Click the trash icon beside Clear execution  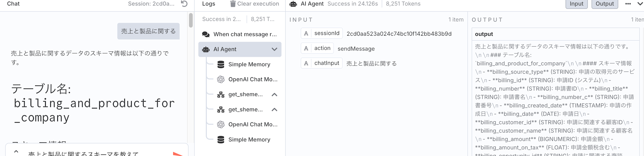(x=233, y=4)
